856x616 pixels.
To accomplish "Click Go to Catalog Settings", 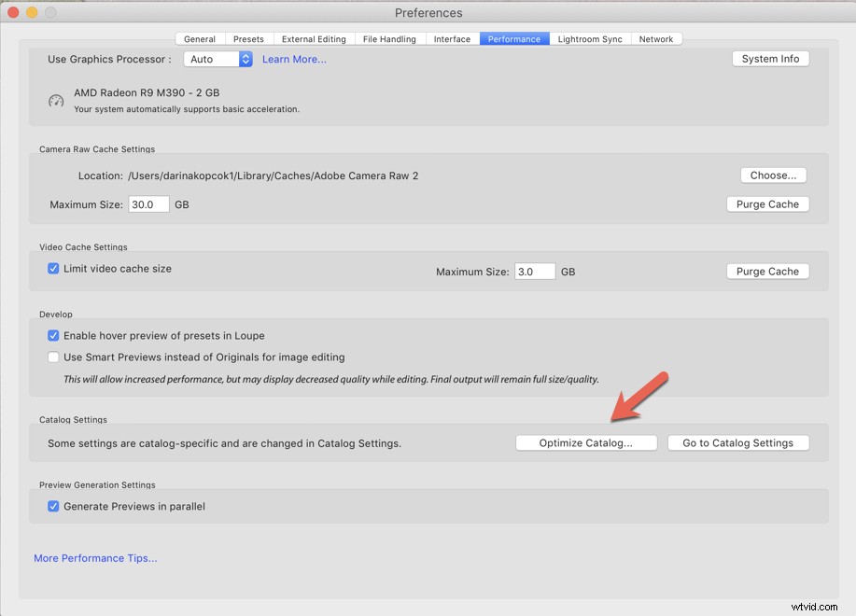I will (738, 442).
